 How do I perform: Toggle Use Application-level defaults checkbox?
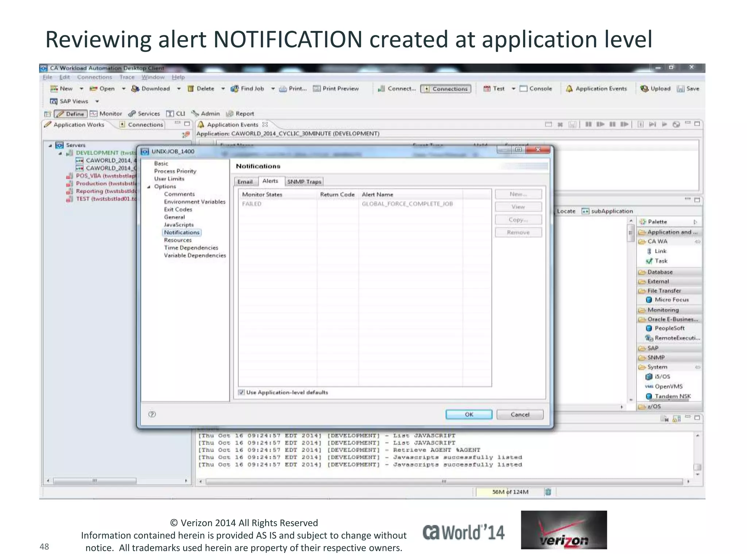(x=241, y=392)
